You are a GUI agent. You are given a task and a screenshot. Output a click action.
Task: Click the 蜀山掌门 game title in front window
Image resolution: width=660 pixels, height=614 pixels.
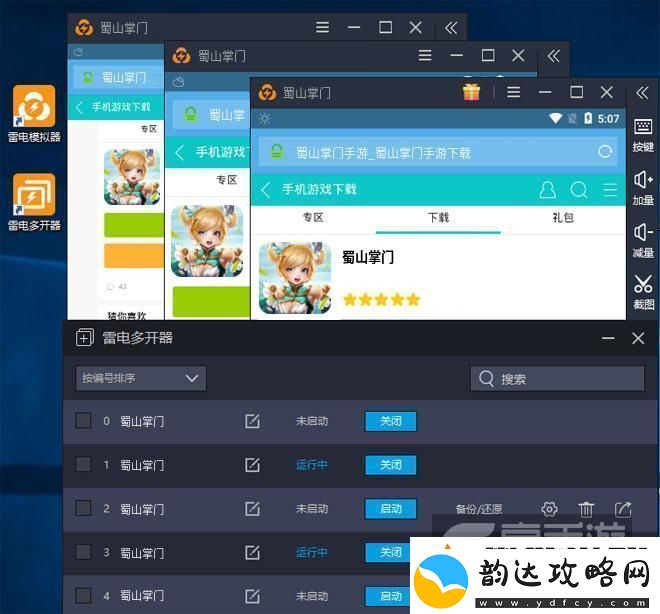coord(367,257)
